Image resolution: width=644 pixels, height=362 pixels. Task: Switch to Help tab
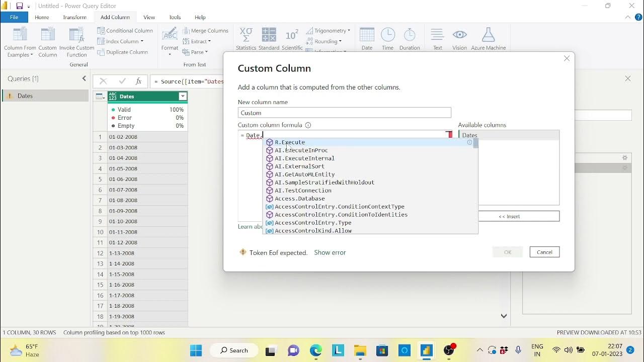click(x=200, y=17)
